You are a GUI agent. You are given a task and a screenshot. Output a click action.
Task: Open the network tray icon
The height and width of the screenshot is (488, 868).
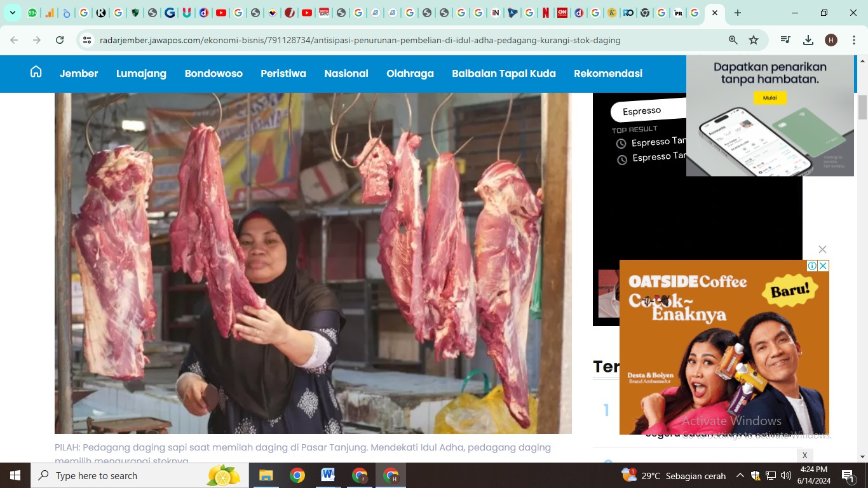coord(771,475)
